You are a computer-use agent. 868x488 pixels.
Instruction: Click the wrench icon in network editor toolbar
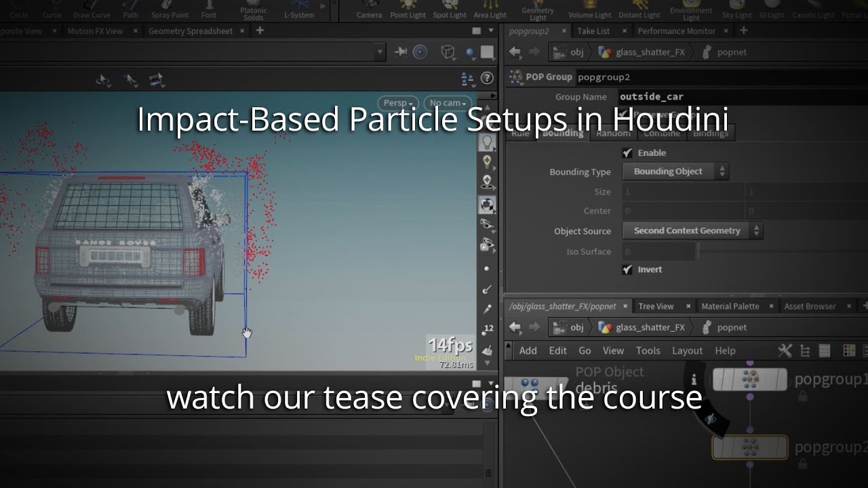(785, 350)
